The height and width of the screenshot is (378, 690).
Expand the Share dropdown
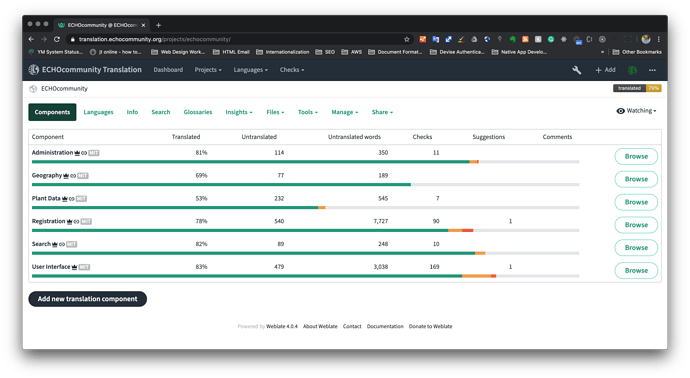(x=382, y=112)
